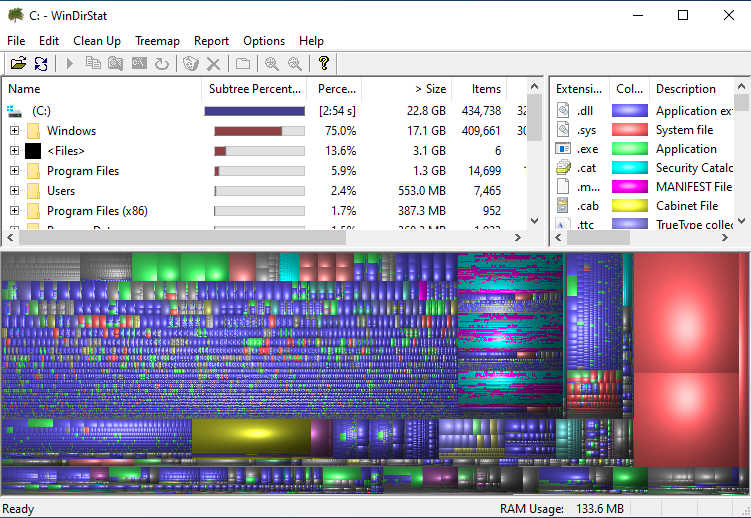Click the .dll file type icon
Image resolution: width=751 pixels, height=518 pixels.
pos(563,111)
